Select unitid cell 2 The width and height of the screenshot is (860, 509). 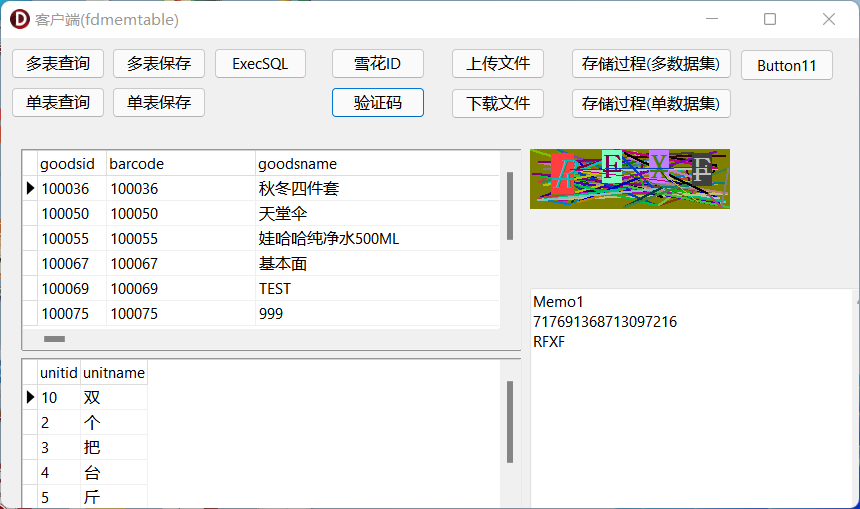pos(58,422)
